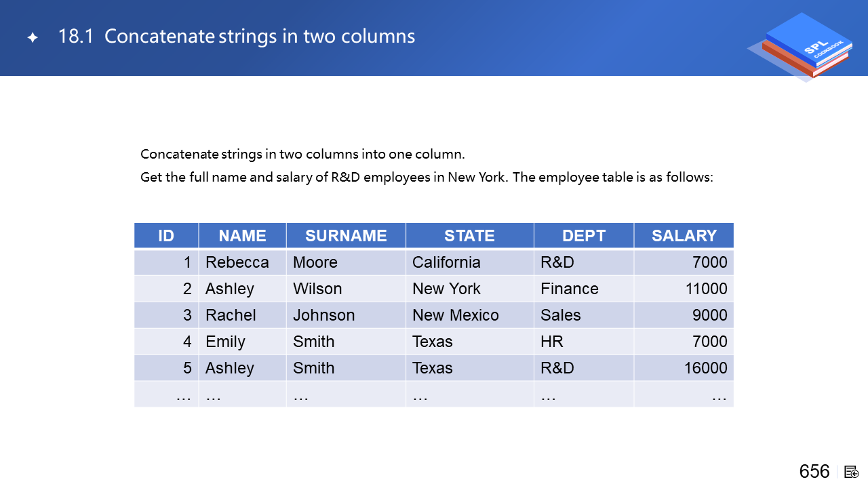Click the SALARY column header
Screen dimensions: 868x488
pyautogui.click(x=684, y=236)
